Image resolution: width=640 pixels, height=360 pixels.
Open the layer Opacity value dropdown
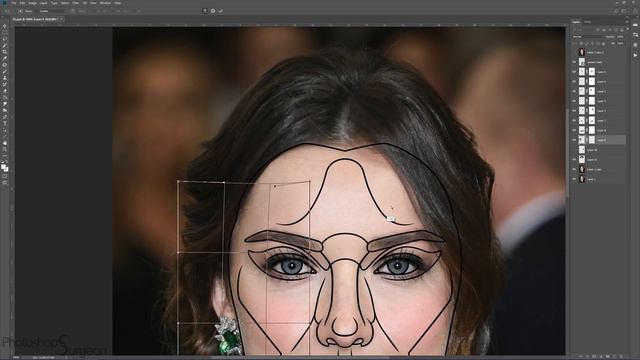(x=620, y=37)
